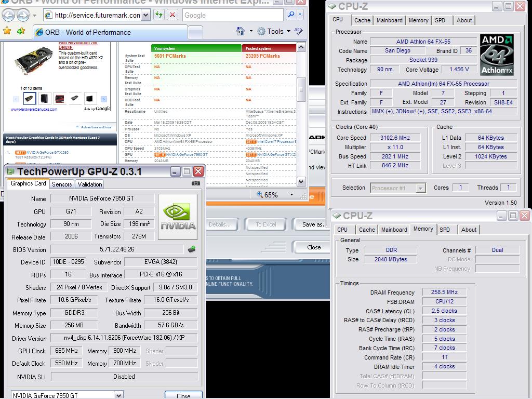
Task: Click the URL address field
Action: (x=97, y=15)
